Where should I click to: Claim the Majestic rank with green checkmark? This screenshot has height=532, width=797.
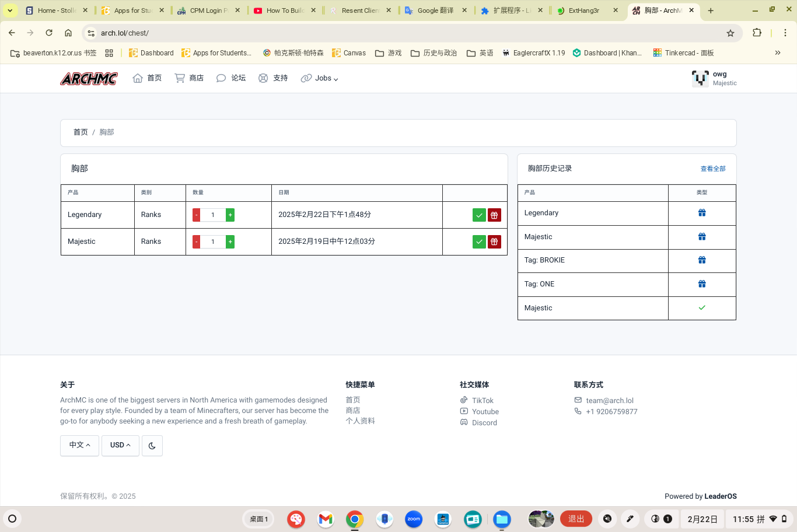click(479, 242)
